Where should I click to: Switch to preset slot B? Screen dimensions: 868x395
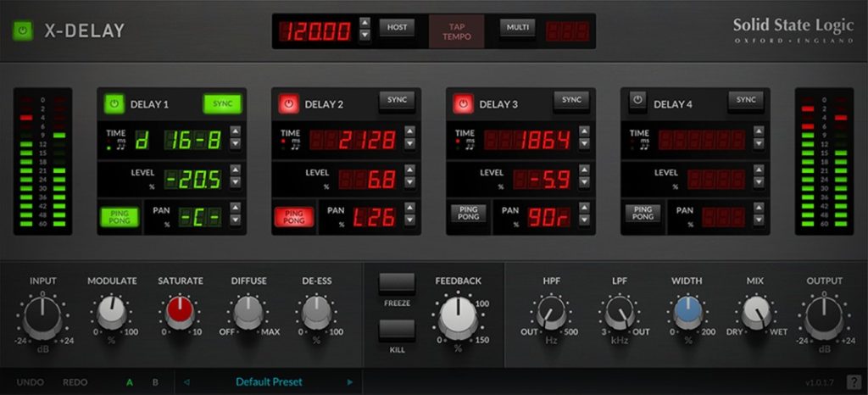pyautogui.click(x=155, y=382)
